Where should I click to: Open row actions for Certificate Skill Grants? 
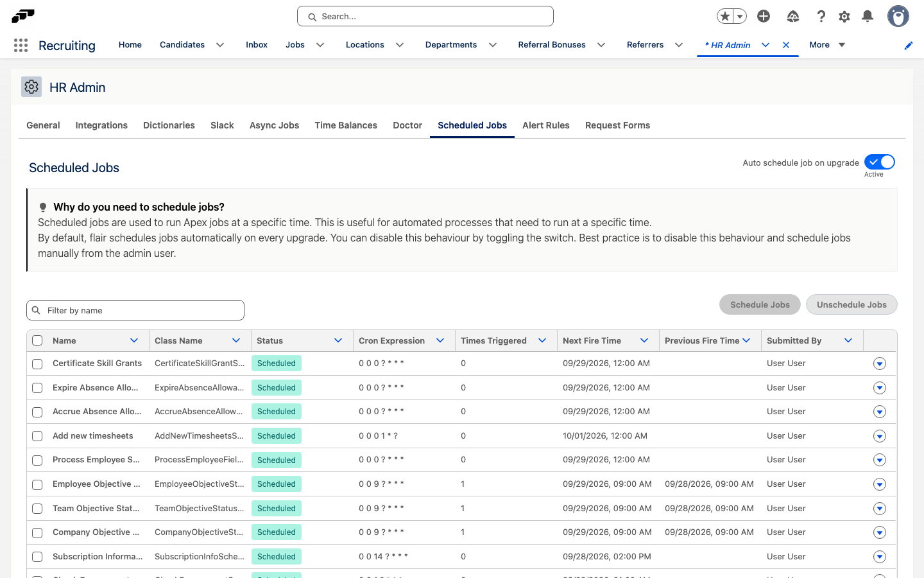pyautogui.click(x=880, y=363)
